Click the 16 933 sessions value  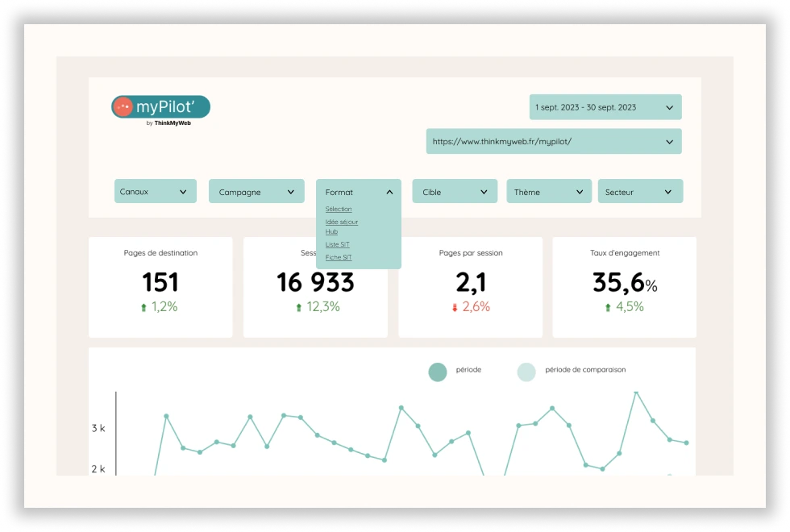pyautogui.click(x=315, y=282)
